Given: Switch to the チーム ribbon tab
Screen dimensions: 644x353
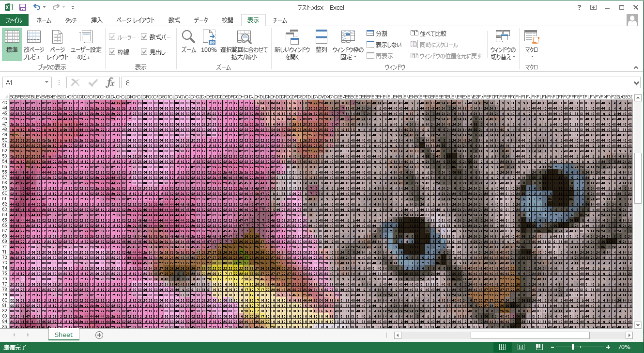Looking at the screenshot, I should [279, 20].
